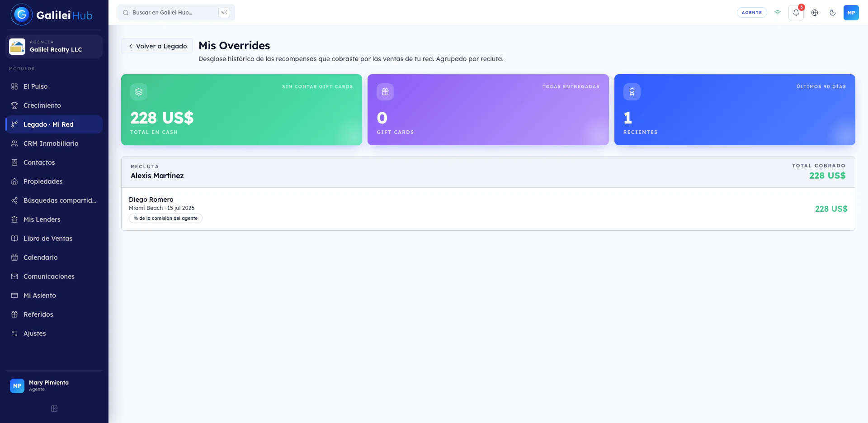Click the Todas Entregadas label
Screen dimensions: 868x423
(571, 87)
